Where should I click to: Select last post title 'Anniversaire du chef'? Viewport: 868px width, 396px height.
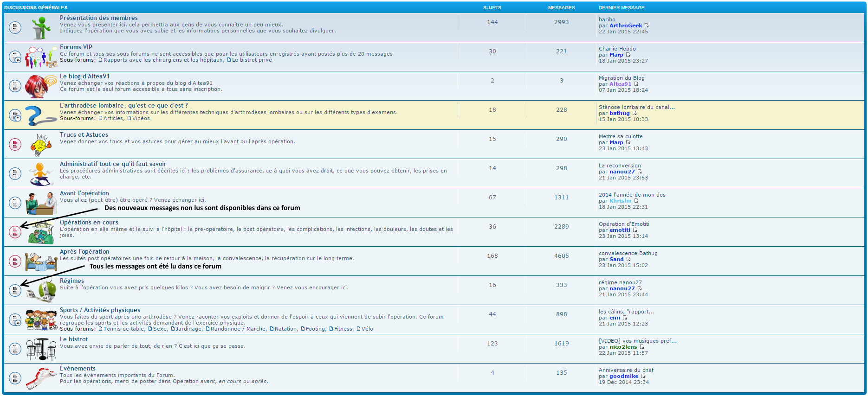[626, 370]
